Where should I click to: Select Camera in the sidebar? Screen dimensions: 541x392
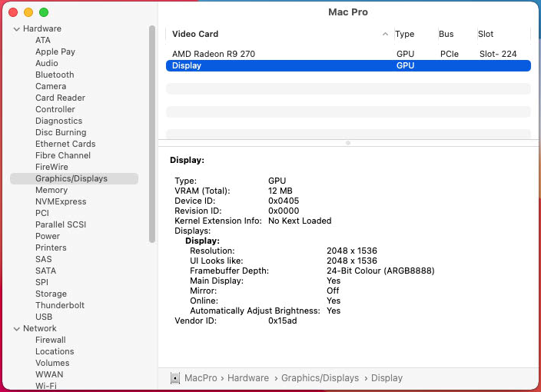pos(51,86)
